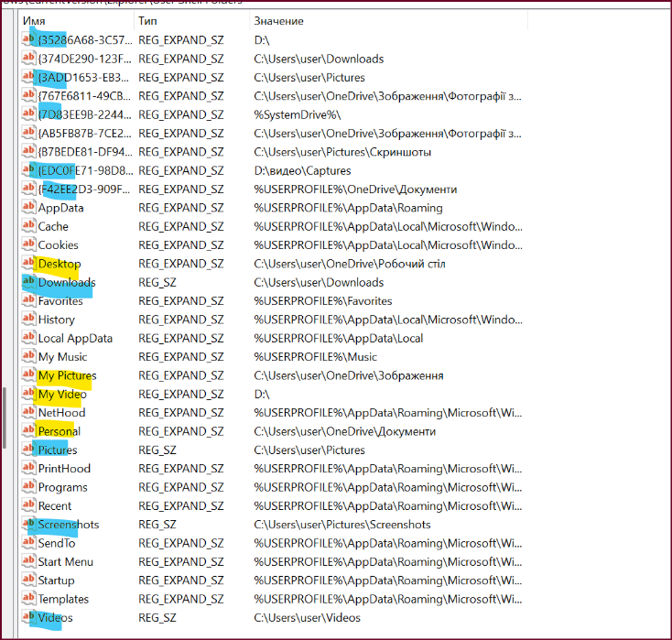This screenshot has width=672, height=640.
Task: Click the string icon of the Desktop entry
Action: [28, 263]
